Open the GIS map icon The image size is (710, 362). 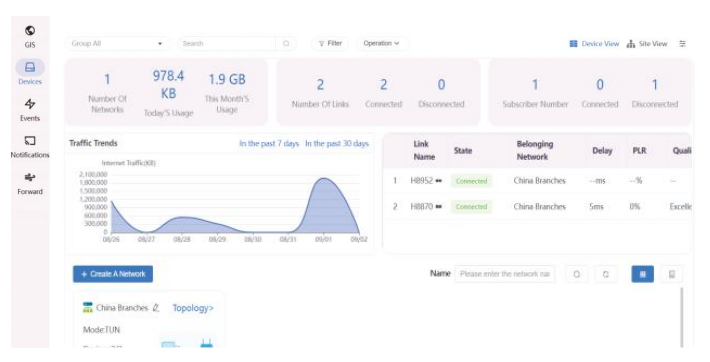point(30,31)
